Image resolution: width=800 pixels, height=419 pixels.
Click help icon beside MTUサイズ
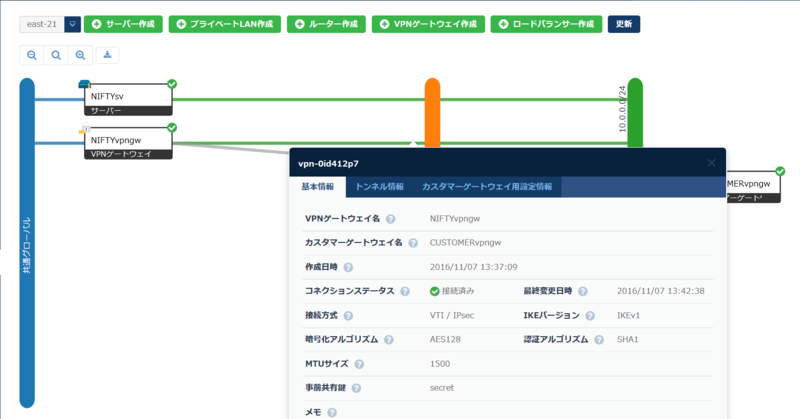[358, 364]
